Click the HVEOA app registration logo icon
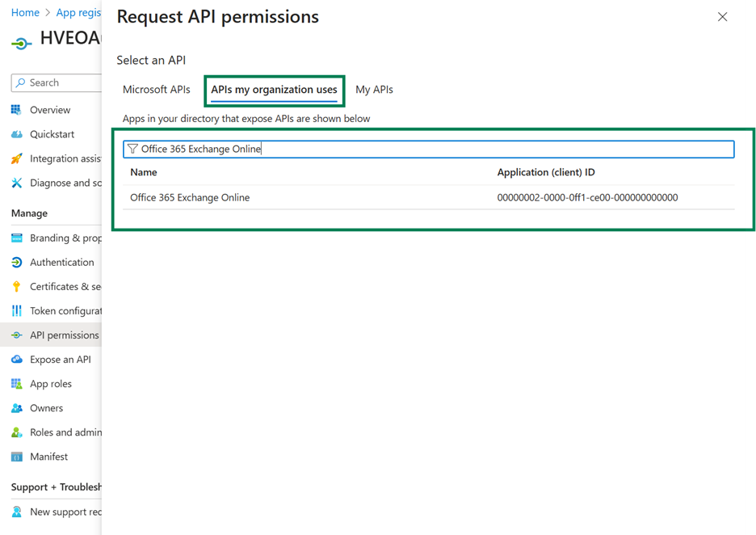The height and width of the screenshot is (535, 756). tap(21, 44)
